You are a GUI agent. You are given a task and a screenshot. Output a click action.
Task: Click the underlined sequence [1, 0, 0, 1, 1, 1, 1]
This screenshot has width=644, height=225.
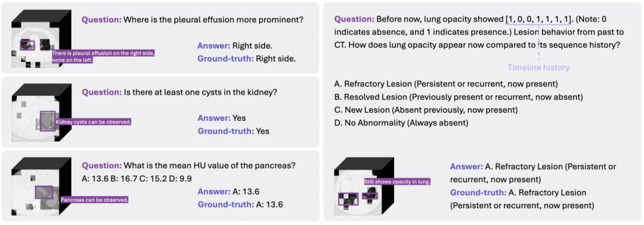pyautogui.click(x=539, y=19)
